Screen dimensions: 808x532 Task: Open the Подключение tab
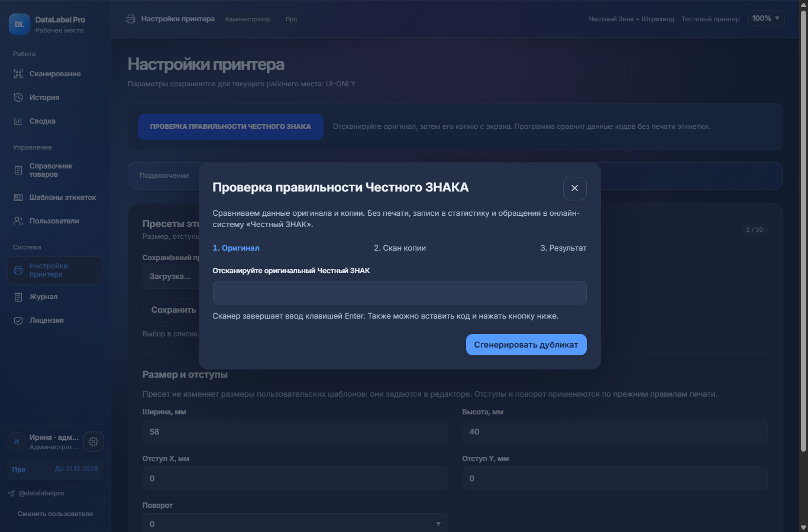point(164,176)
